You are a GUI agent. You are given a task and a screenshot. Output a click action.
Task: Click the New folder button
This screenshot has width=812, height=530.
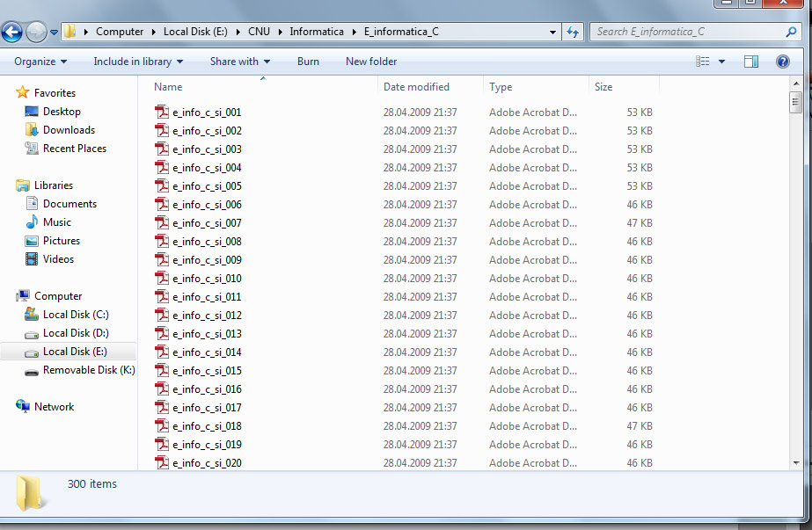[371, 62]
